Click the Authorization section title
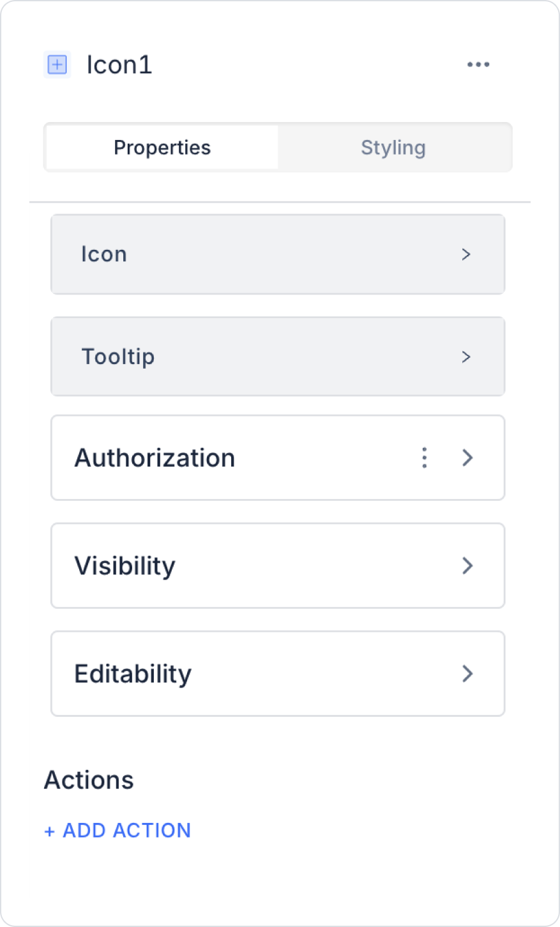Viewport: 560px width, 927px height. (x=155, y=458)
